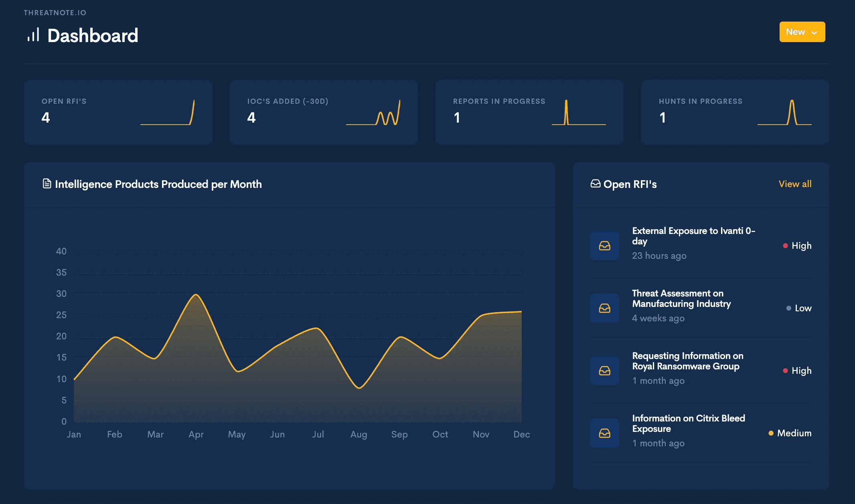This screenshot has width=855, height=504.
Task: Open Threat Assessment on Manufacturing Industry RFI
Action: click(681, 298)
